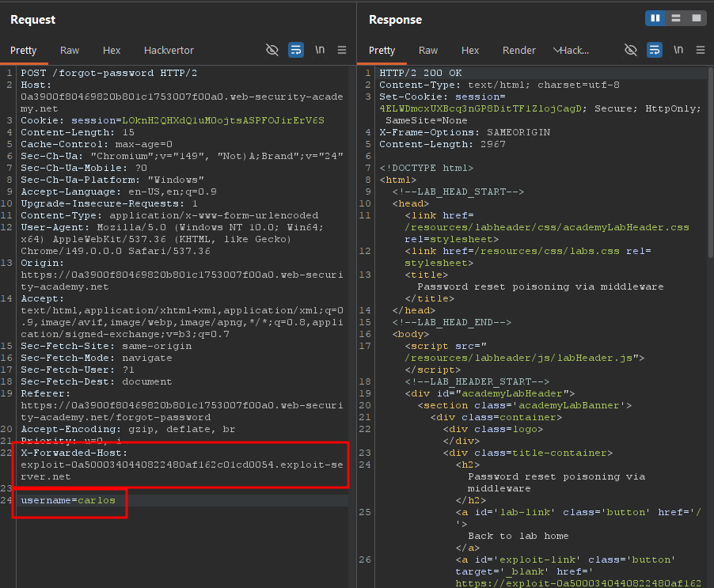This screenshot has width=714, height=588.
Task: Click the Set-Cookie session value in the response
Action: point(480,108)
